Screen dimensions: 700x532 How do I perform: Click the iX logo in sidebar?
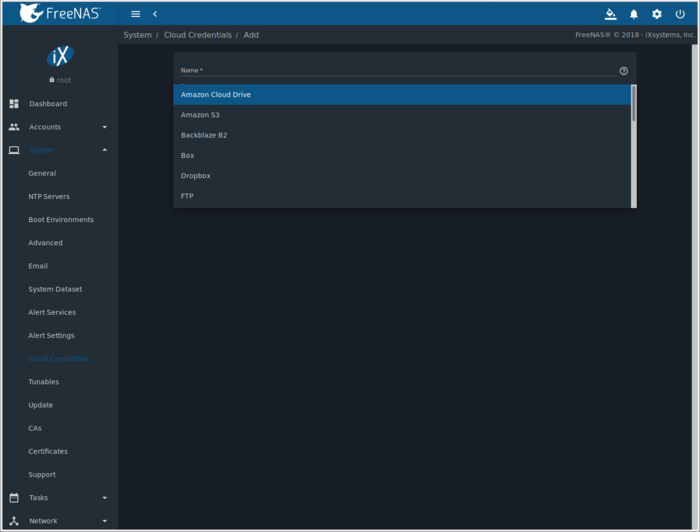[x=60, y=57]
